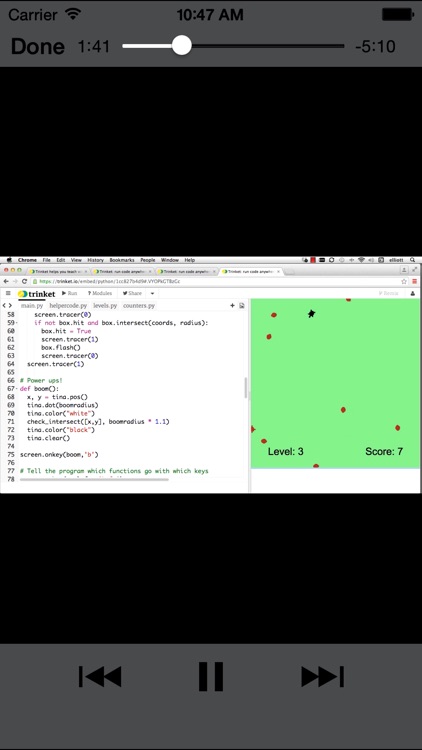The width and height of the screenshot is (422, 750).
Task: Open the Edit menu
Action: pyautogui.click(x=61, y=260)
